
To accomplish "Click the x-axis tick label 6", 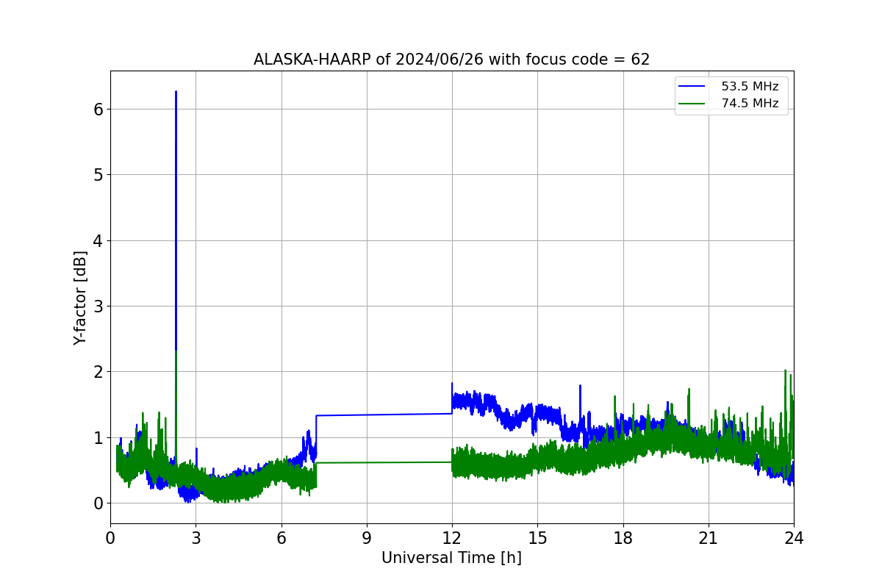I will point(282,538).
